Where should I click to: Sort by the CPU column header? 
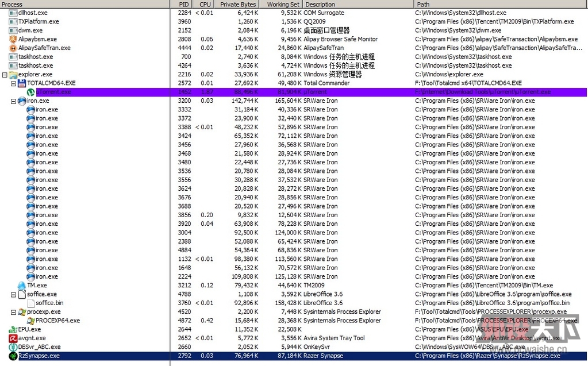point(205,4)
